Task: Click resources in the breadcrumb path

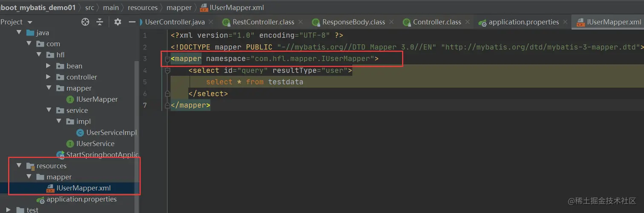Action: 143,7
